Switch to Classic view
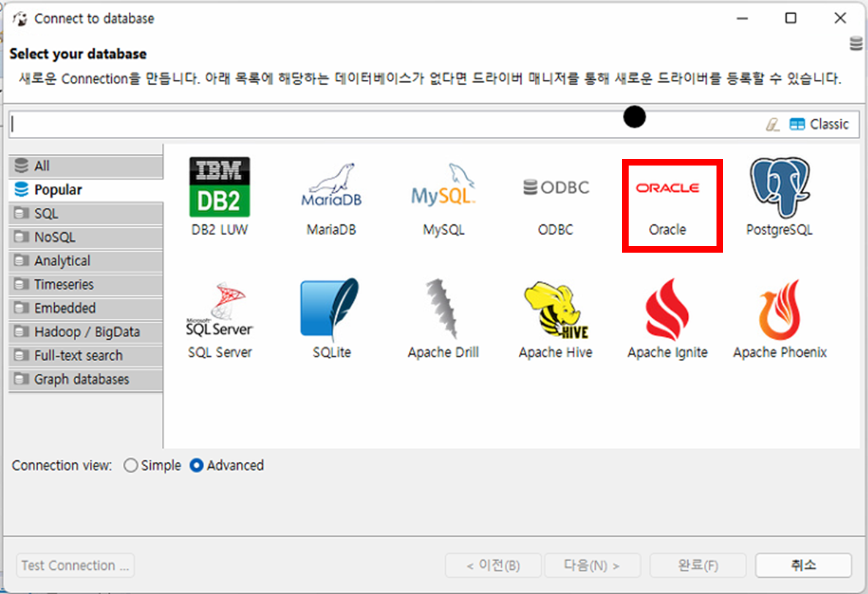The height and width of the screenshot is (594, 868). tap(819, 124)
